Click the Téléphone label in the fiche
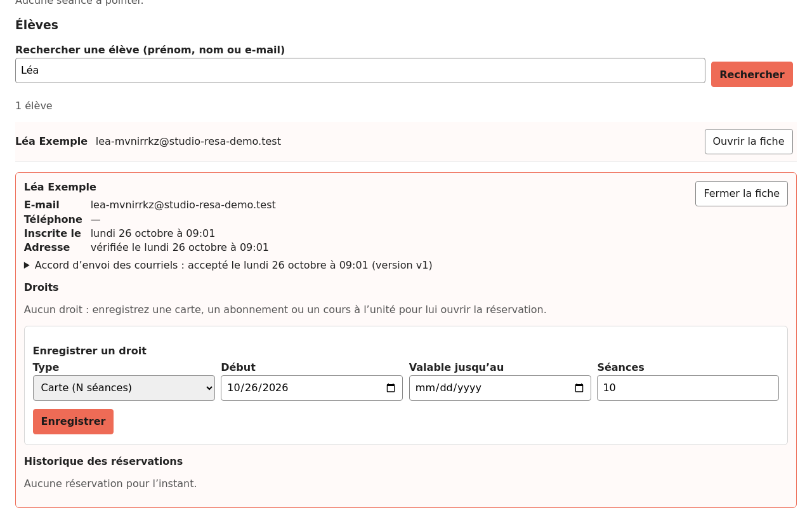Image resolution: width=812 pixels, height=508 pixels. point(53,220)
